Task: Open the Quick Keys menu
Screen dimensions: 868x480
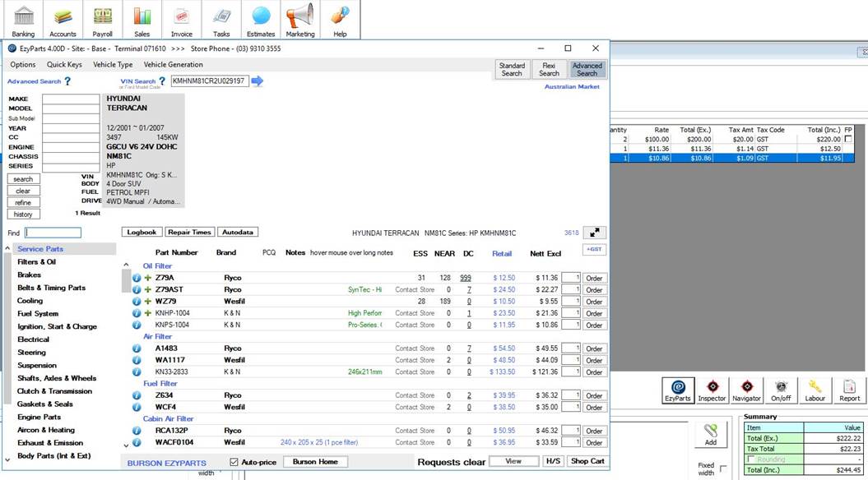Action: click(x=64, y=65)
